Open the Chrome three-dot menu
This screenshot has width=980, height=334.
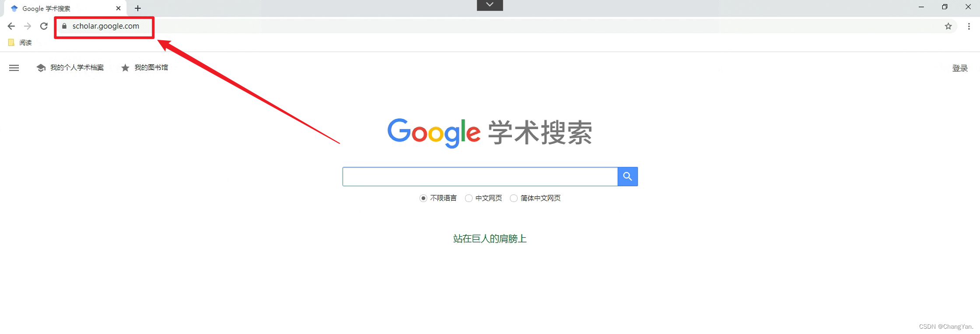(969, 26)
